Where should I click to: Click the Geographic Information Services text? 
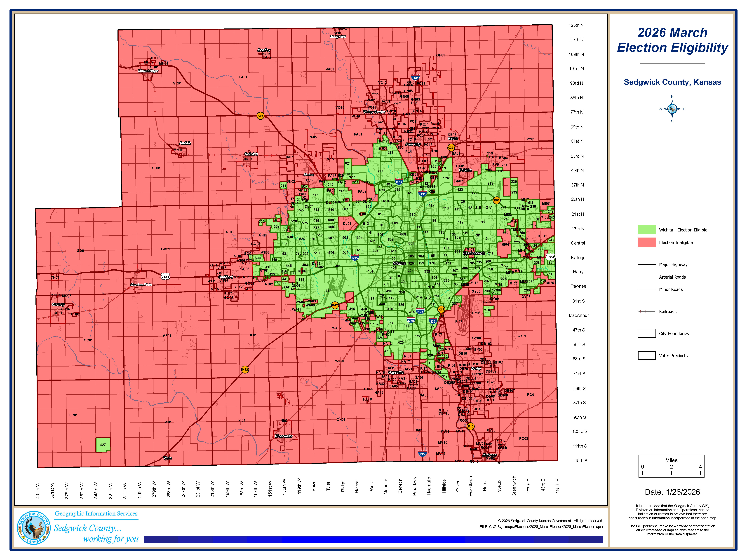[x=96, y=513]
